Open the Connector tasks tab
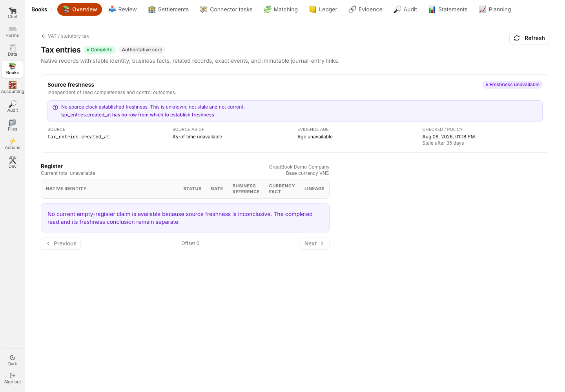Viewport: 565px width, 392px height. pyautogui.click(x=226, y=9)
